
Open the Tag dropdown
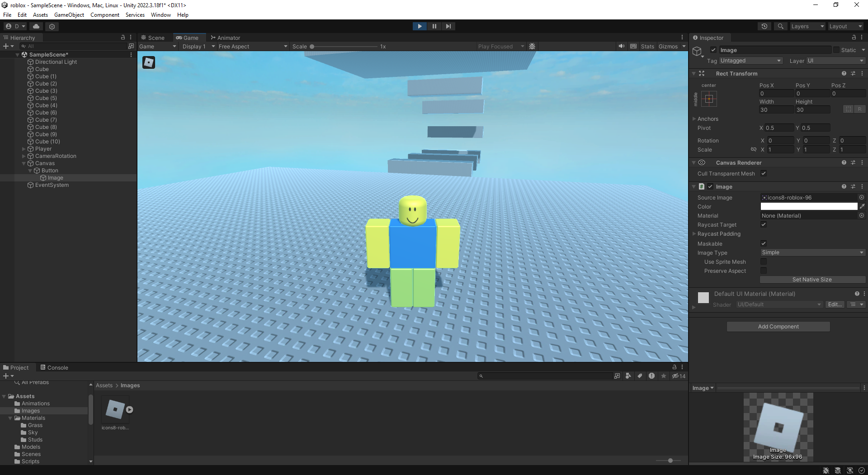pos(750,61)
